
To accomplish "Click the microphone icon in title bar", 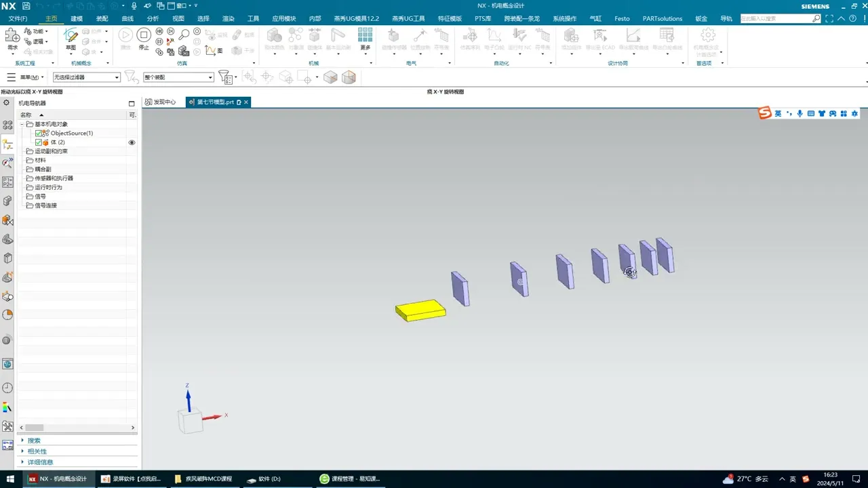I will (134, 6).
